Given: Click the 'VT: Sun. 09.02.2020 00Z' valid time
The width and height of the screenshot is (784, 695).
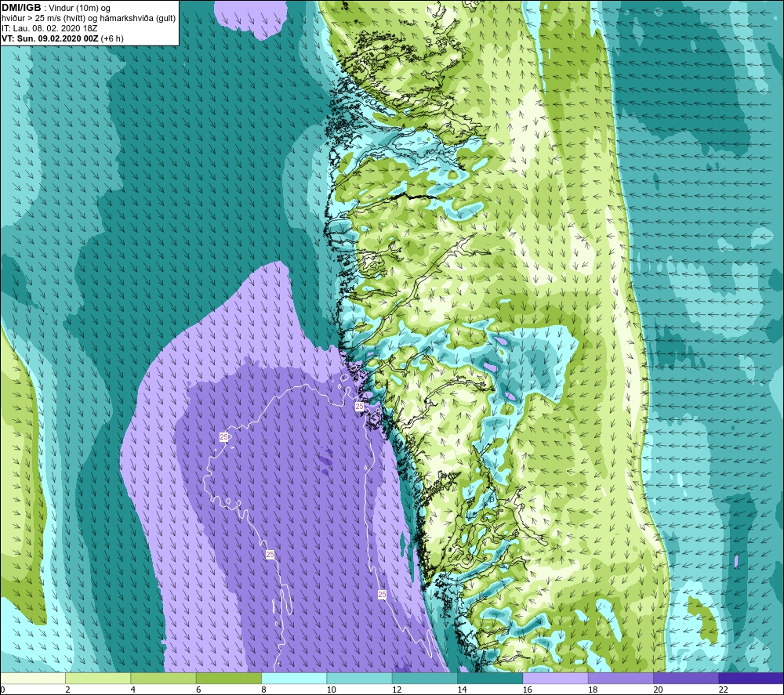Looking at the screenshot, I should pyautogui.click(x=50, y=38).
